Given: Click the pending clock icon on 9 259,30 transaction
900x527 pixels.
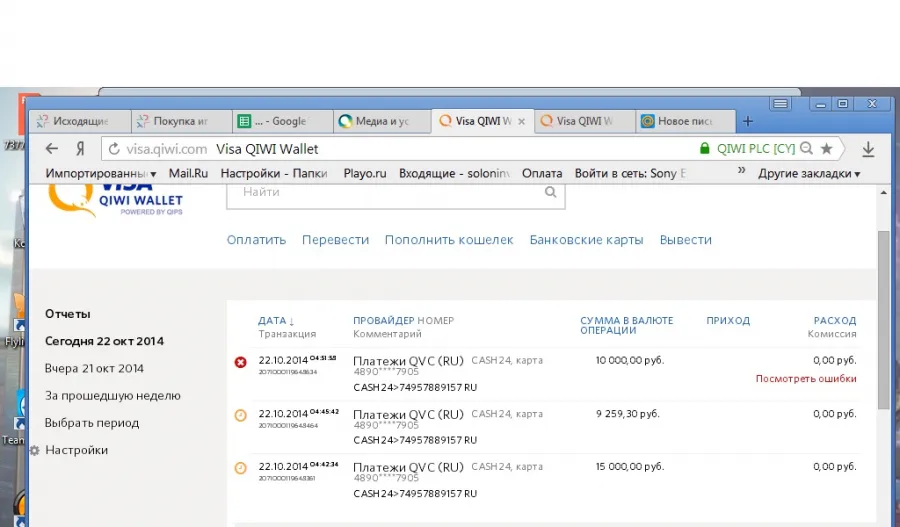Looking at the screenshot, I should tap(240, 415).
